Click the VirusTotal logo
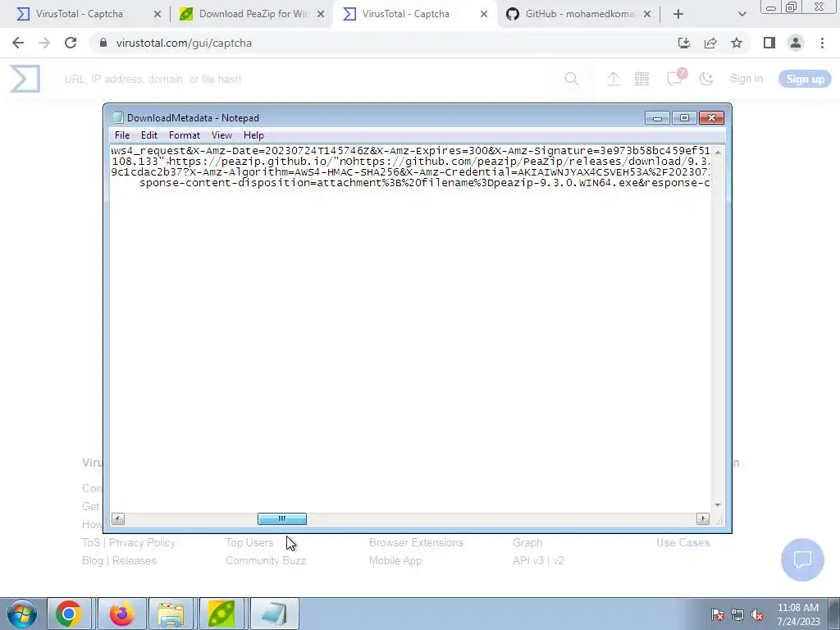Image resolution: width=840 pixels, height=630 pixels. [25, 79]
